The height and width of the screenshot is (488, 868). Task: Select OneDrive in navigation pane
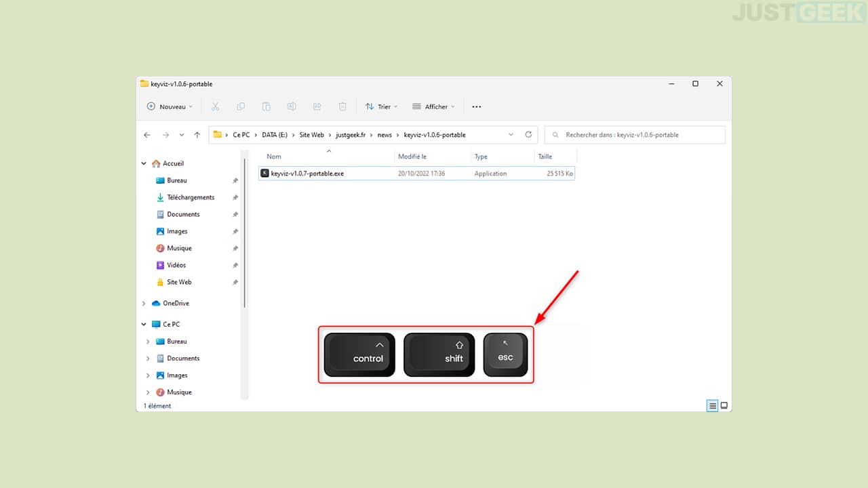(x=176, y=303)
